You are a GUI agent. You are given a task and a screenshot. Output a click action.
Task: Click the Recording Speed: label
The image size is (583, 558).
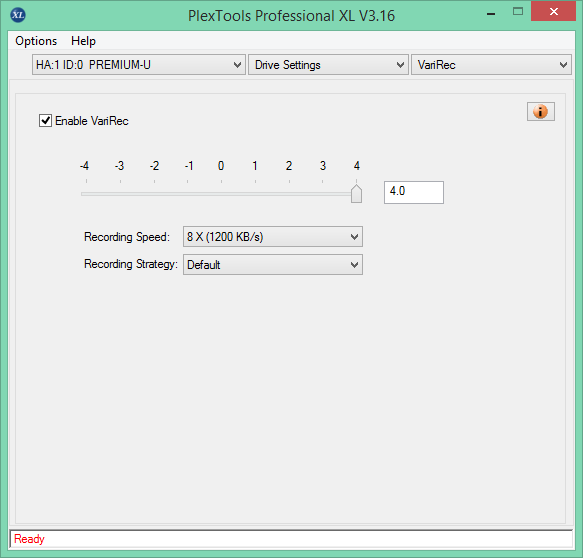click(127, 237)
